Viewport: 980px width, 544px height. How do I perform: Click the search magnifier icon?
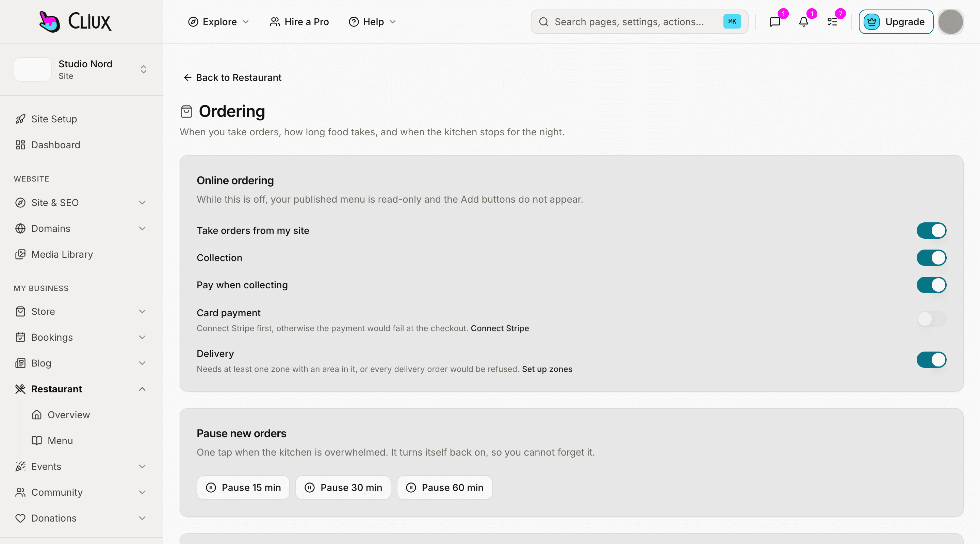click(x=544, y=22)
